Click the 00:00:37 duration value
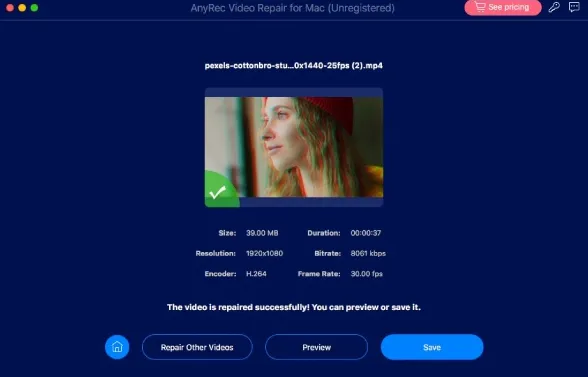Screen dimensions: 588x377 366,233
